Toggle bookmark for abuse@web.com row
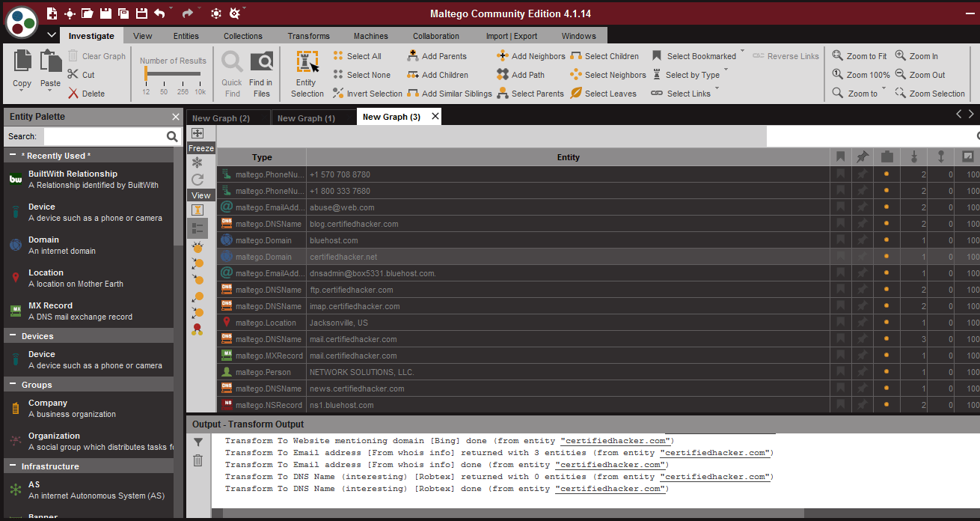The height and width of the screenshot is (521, 980). coord(841,207)
